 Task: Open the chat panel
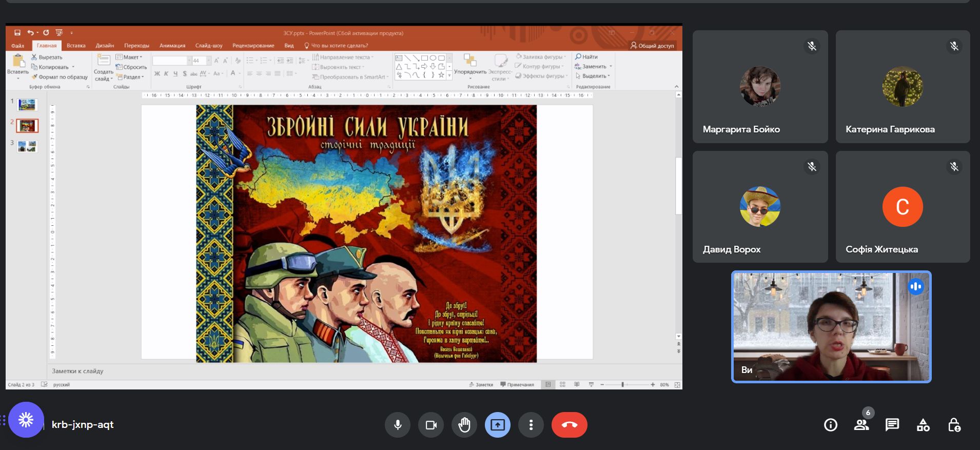click(892, 425)
